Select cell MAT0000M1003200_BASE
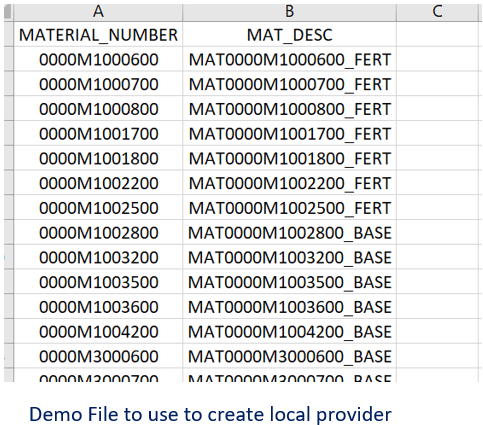Screen dimensions: 483x425 289,257
